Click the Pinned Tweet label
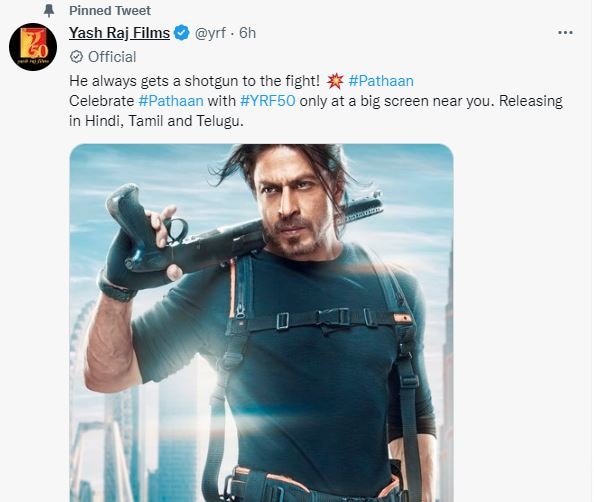594x502 pixels. pyautogui.click(x=110, y=11)
